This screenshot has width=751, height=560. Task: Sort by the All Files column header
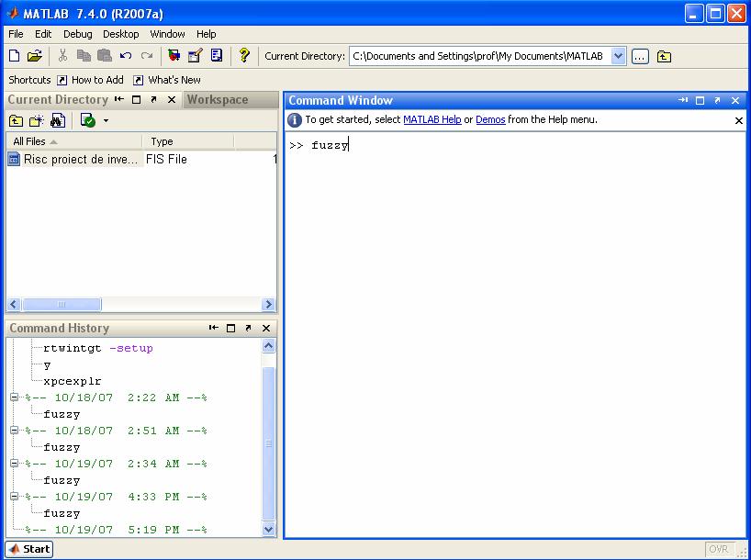coord(74,141)
